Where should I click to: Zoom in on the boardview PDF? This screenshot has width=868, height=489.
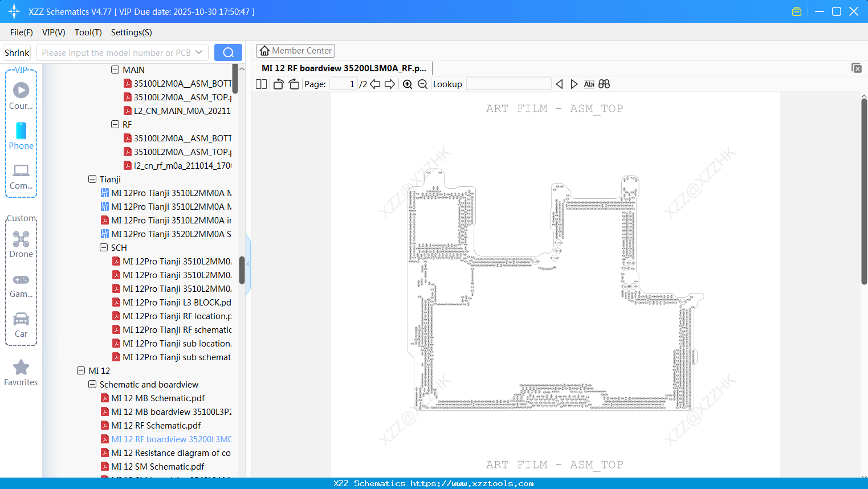click(x=407, y=84)
